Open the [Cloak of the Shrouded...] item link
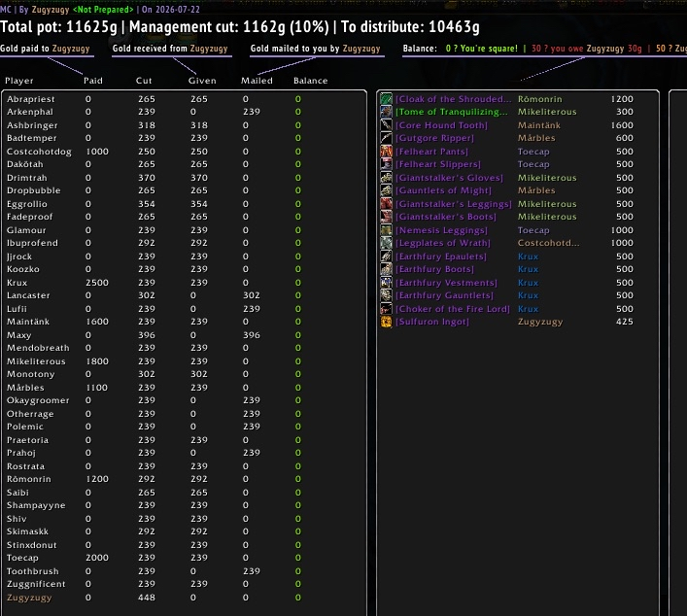The height and width of the screenshot is (616, 687). [453, 99]
